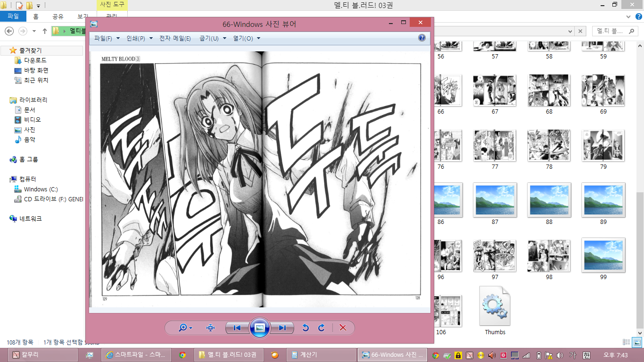Viewport: 644px width, 362px height.
Task: Click the zoom magnifier icon in photo viewer
Action: [183, 328]
